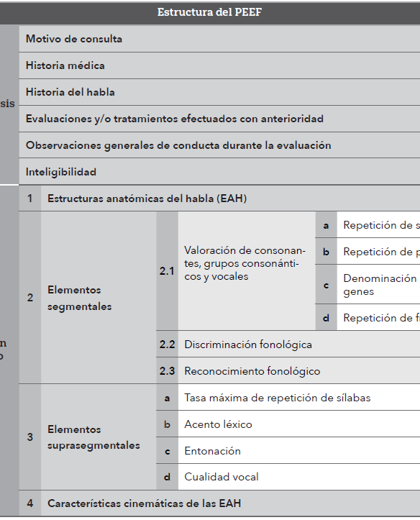This screenshot has width=420, height=520.
Task: Click the 'Estructura del PEEF' table header
Action: (x=209, y=12)
